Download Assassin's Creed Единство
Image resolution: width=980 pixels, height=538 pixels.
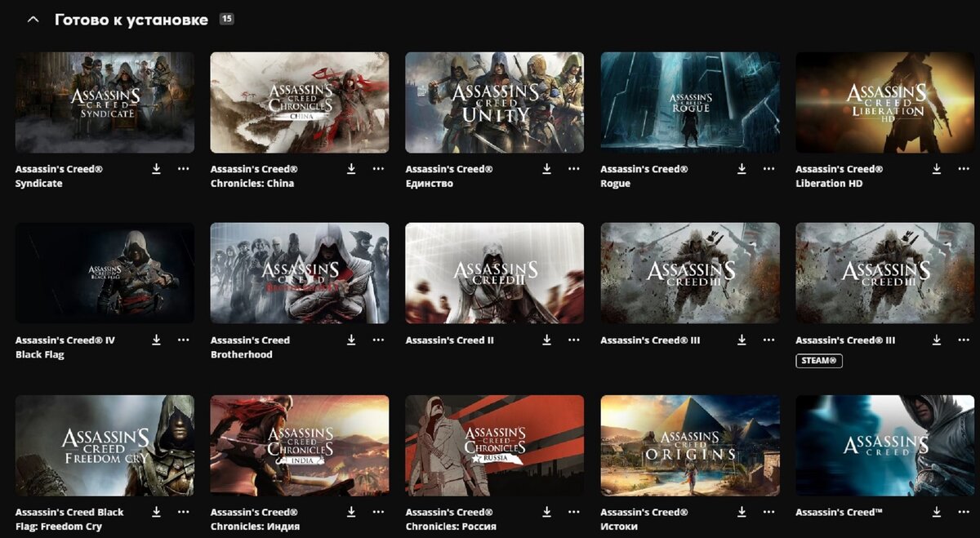547,168
